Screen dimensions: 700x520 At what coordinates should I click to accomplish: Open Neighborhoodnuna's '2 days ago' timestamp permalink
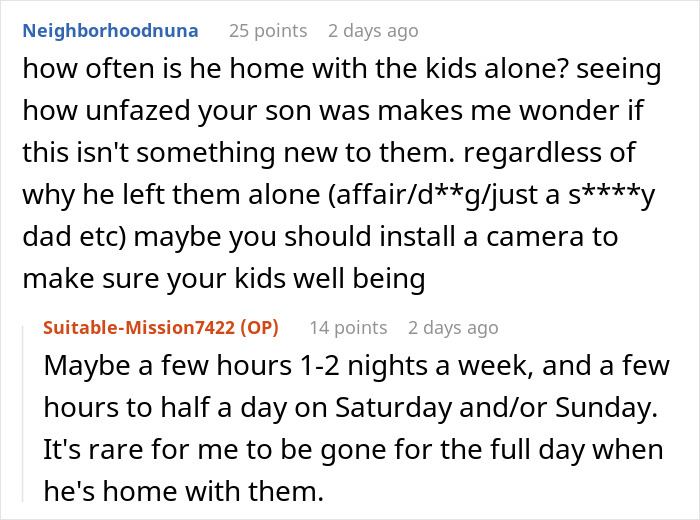point(373,31)
